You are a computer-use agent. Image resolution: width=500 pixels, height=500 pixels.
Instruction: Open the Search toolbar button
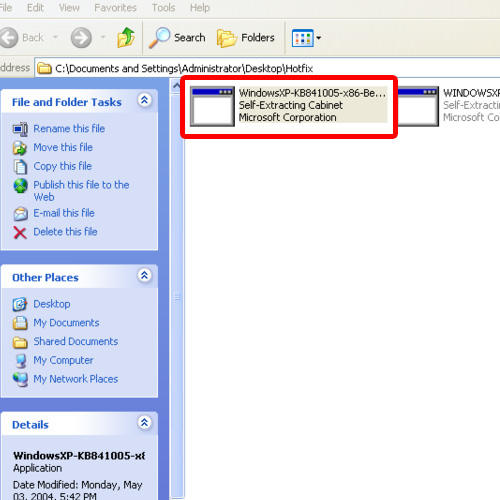point(177,37)
